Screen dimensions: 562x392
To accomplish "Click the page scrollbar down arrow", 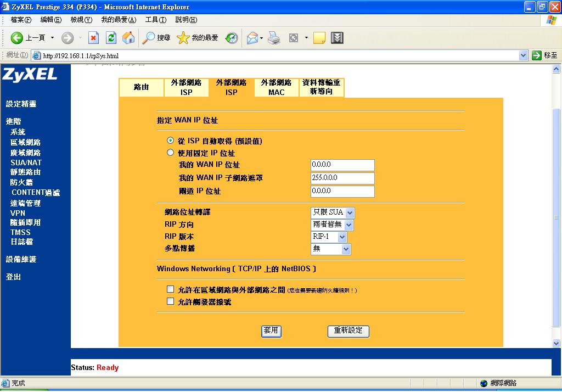I will [x=557, y=343].
